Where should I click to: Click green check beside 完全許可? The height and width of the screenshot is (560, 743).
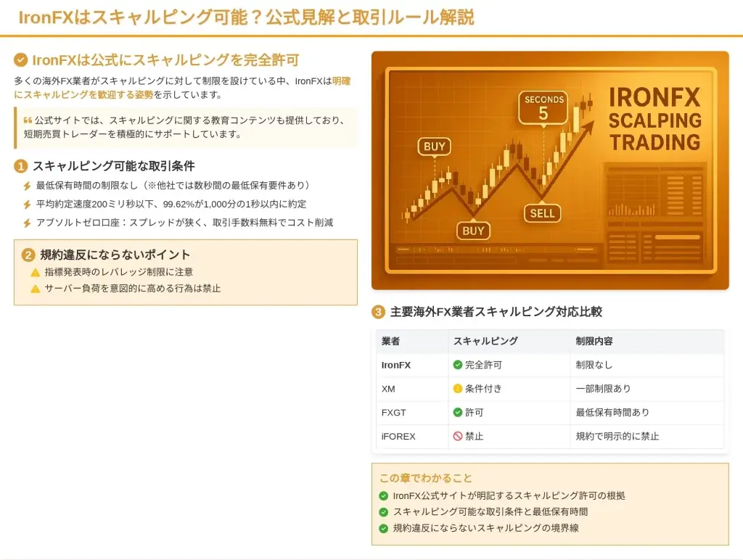(x=458, y=365)
